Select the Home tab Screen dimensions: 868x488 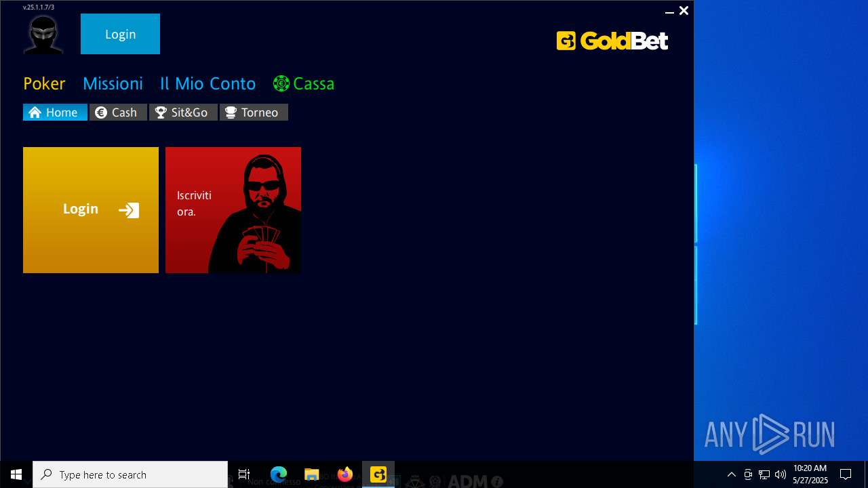pos(55,113)
